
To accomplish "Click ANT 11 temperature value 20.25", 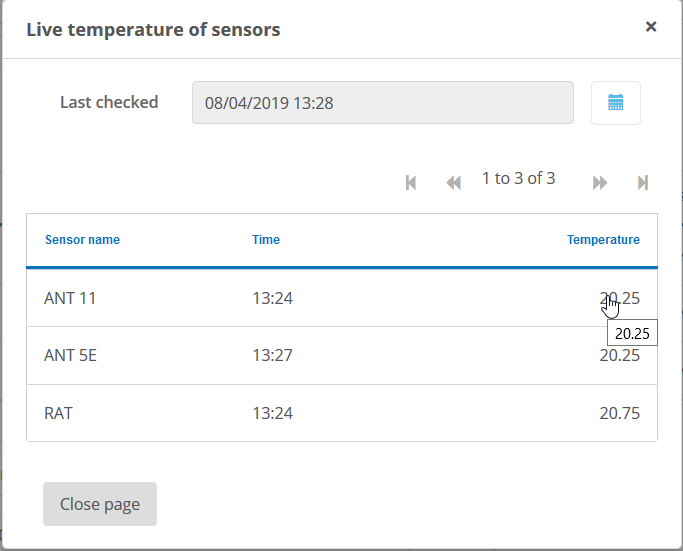I will 619,298.
